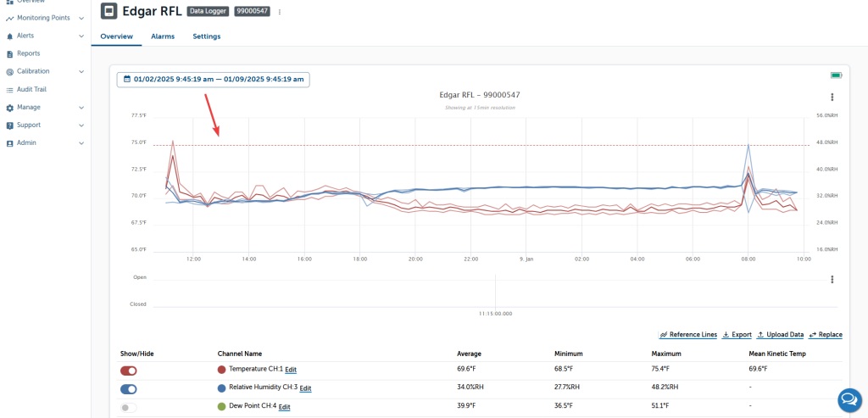The image size is (868, 418).
Task: Click the Audit Trail sidebar icon
Action: click(10, 90)
